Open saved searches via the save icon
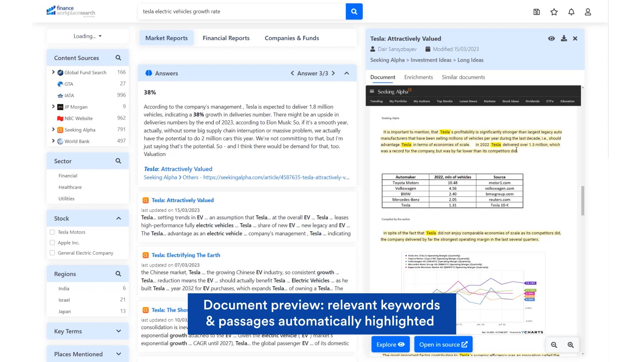Image resolution: width=644 pixels, height=362 pixels. [537, 12]
